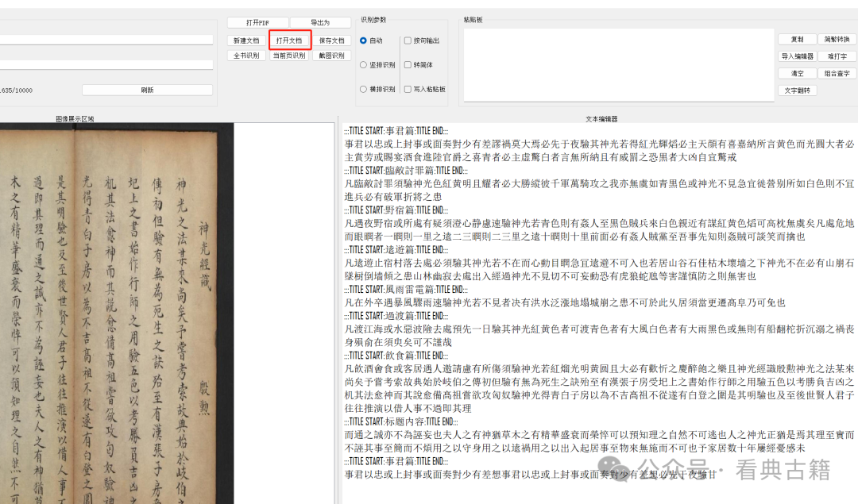This screenshot has width=858, height=504.
Task: Switch to 横排识别 horizontal recognition
Action: pos(364,90)
